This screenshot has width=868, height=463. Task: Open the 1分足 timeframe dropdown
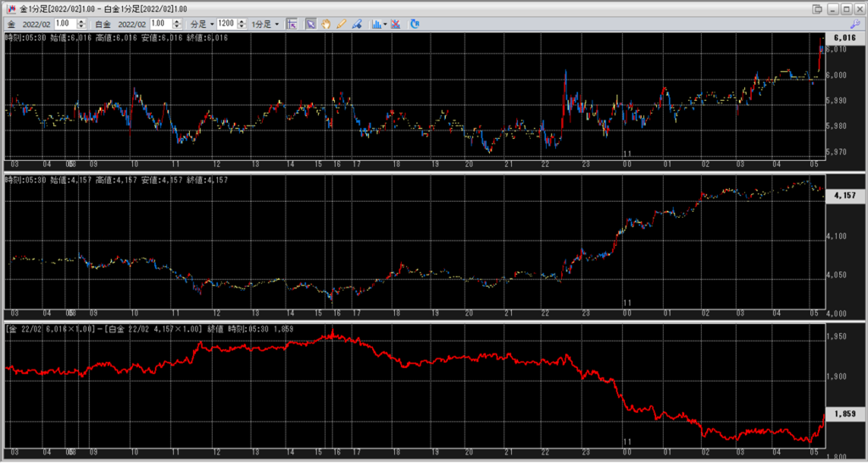pos(264,24)
